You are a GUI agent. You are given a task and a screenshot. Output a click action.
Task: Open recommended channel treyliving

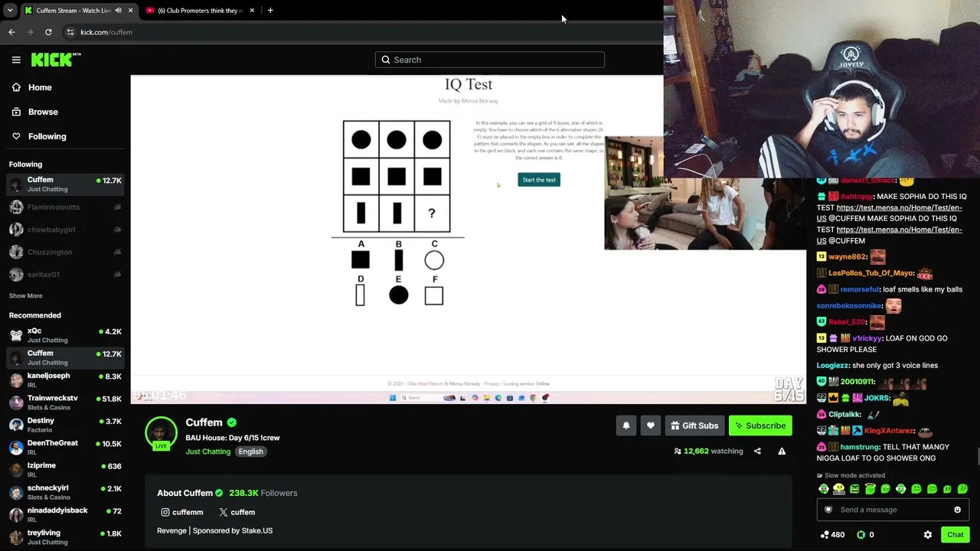point(65,536)
